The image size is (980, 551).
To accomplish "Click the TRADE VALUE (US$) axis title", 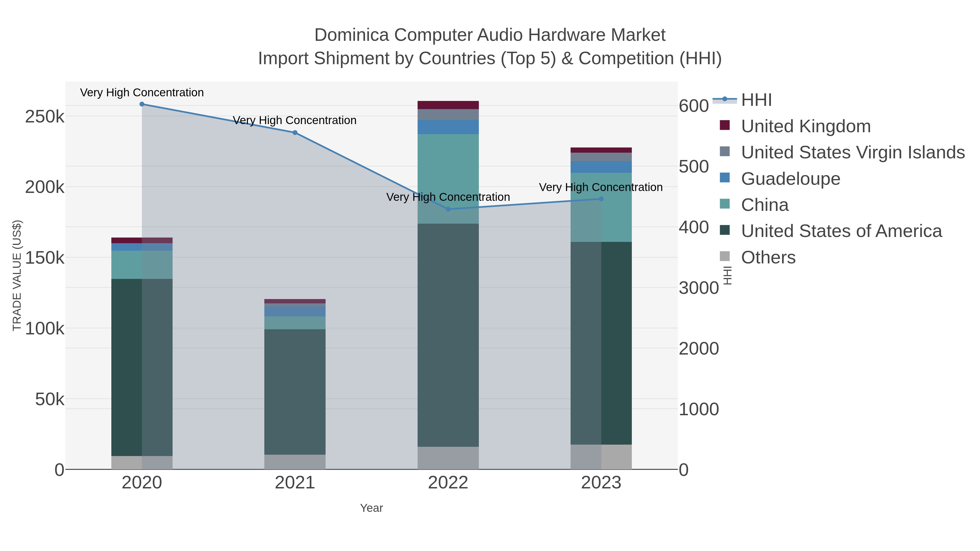I will tap(17, 275).
